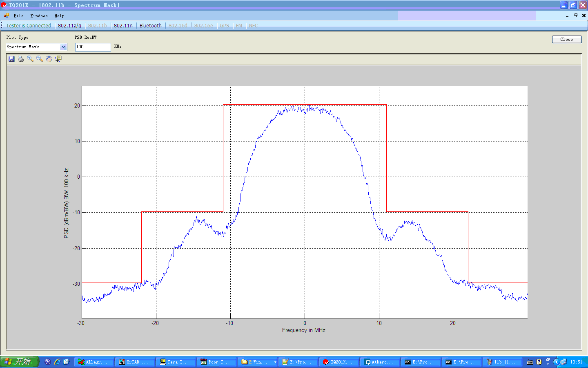
Task: Click the third quick launch icon
Action: pos(67,362)
